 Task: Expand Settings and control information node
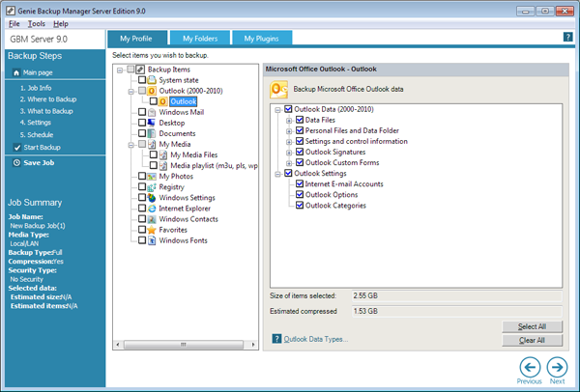coord(289,142)
